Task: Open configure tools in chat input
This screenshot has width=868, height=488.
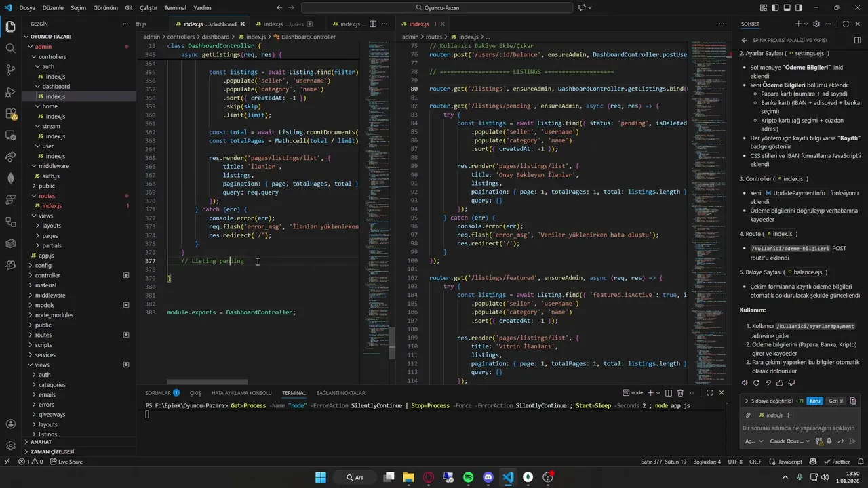Action: click(820, 441)
